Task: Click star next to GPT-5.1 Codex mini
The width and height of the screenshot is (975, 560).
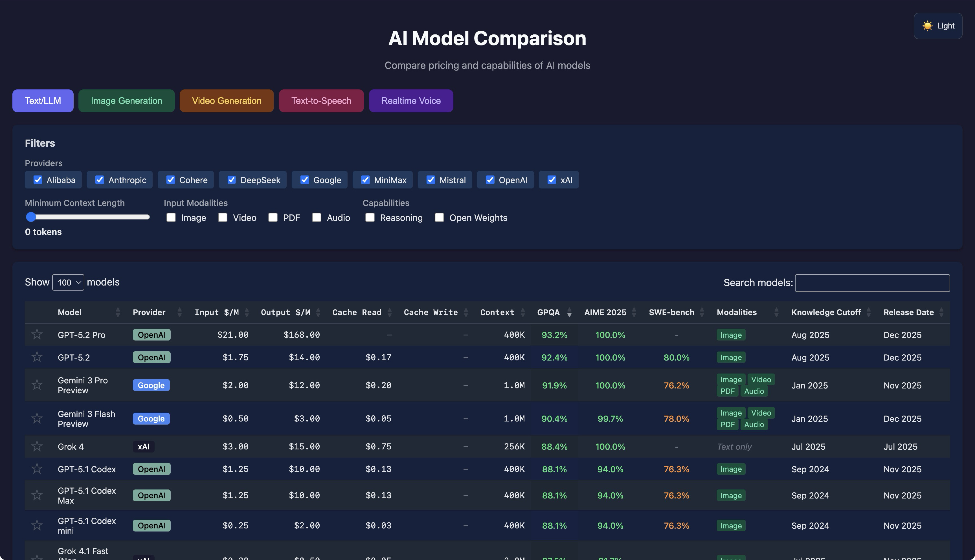Action: (x=37, y=525)
